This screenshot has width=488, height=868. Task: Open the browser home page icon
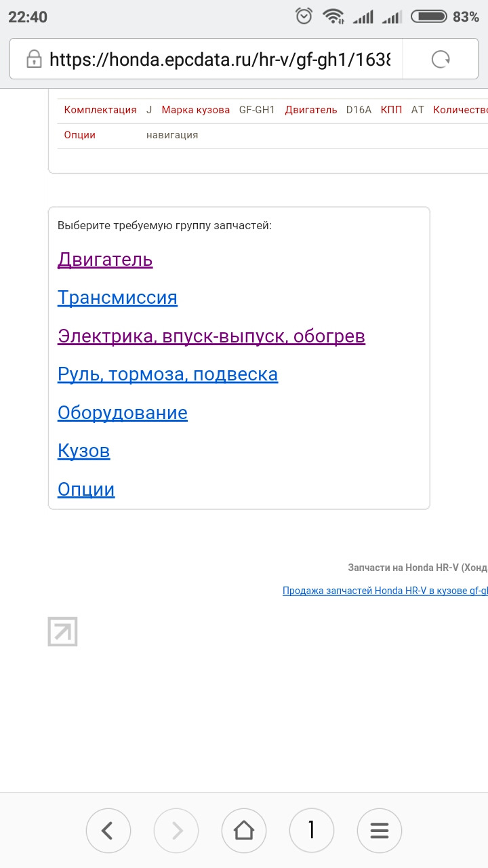click(x=244, y=830)
